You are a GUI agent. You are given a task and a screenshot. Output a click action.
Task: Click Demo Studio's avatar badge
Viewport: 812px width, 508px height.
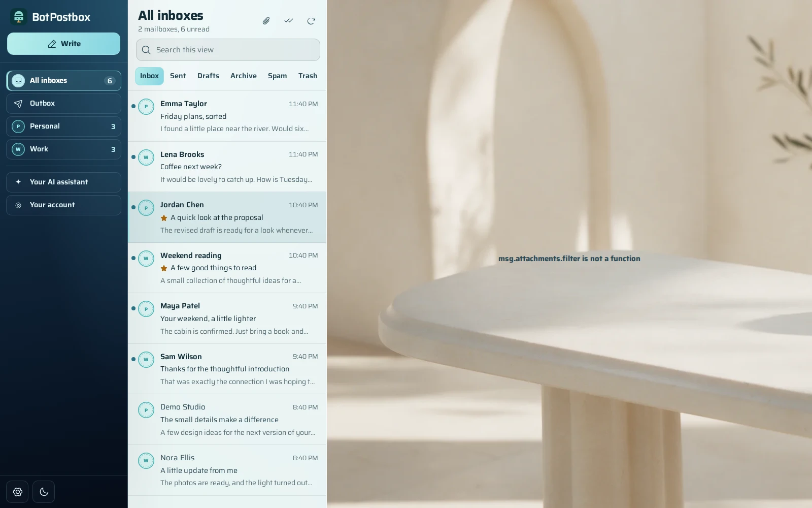(x=146, y=410)
